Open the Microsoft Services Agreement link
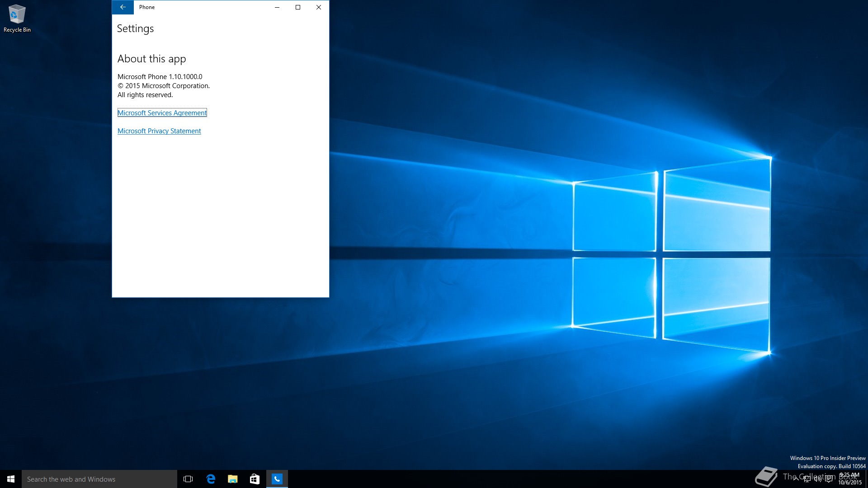 (x=162, y=113)
